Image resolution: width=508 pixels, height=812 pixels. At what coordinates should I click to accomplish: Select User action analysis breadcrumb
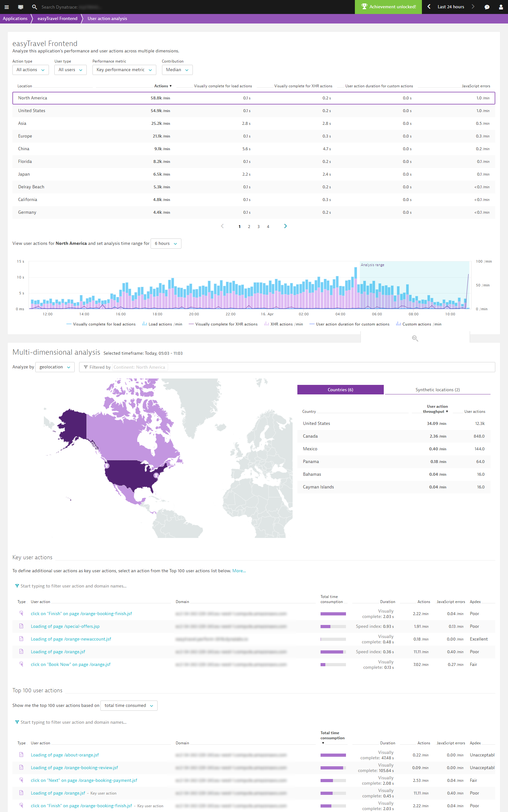point(107,18)
